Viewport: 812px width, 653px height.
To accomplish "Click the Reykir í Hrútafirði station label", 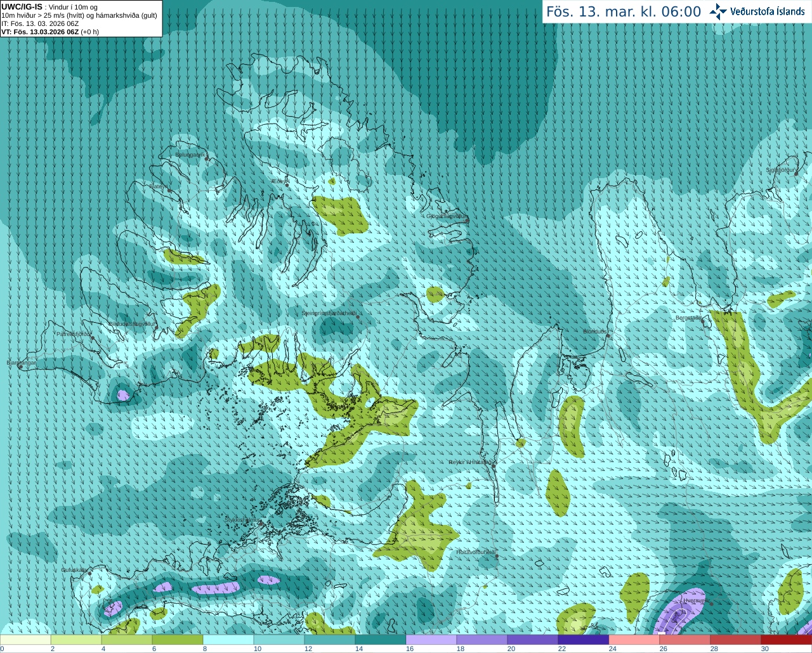I will (x=471, y=462).
